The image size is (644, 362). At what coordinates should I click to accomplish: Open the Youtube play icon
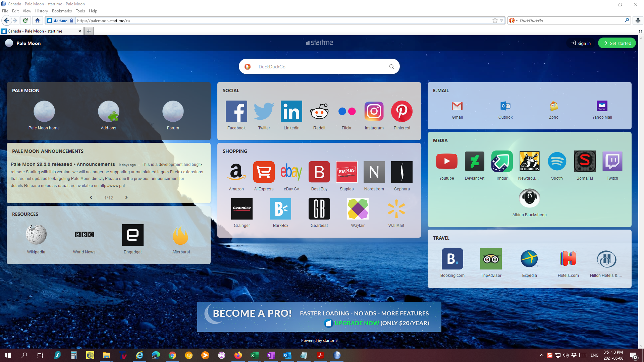click(x=447, y=161)
